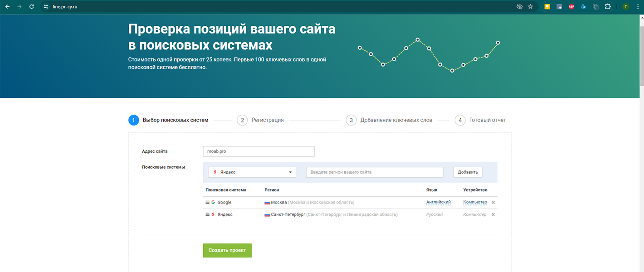
Task: Grab the drag handle of the Google row
Action: (207, 203)
